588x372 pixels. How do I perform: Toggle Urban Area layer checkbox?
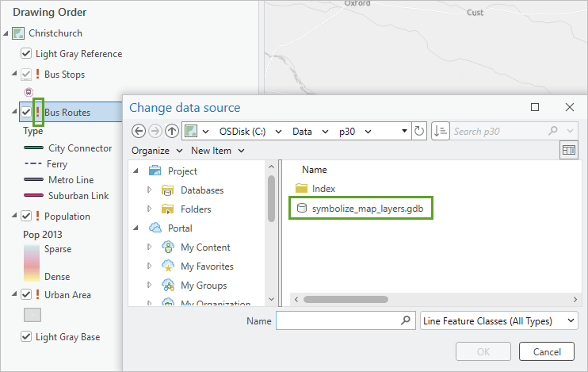[26, 294]
